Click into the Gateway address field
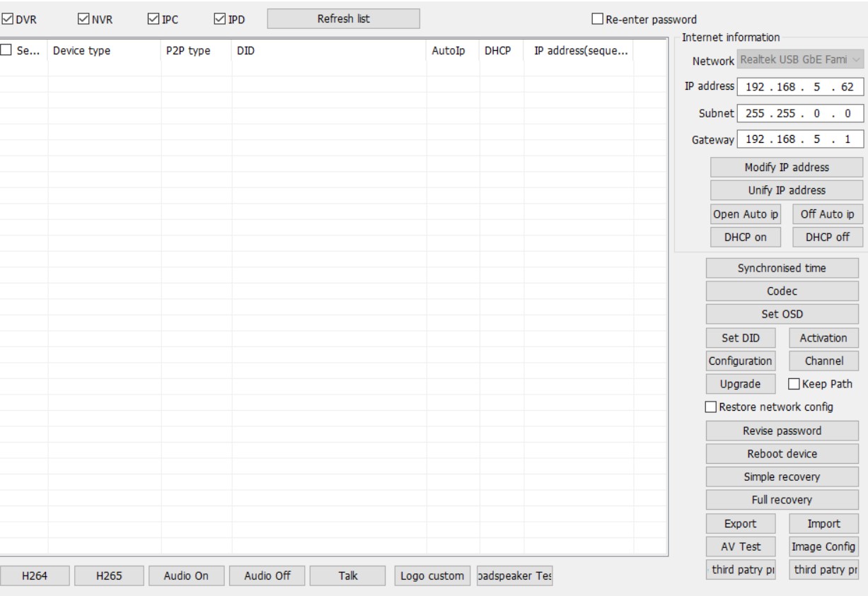This screenshot has width=868, height=596. 799,140
